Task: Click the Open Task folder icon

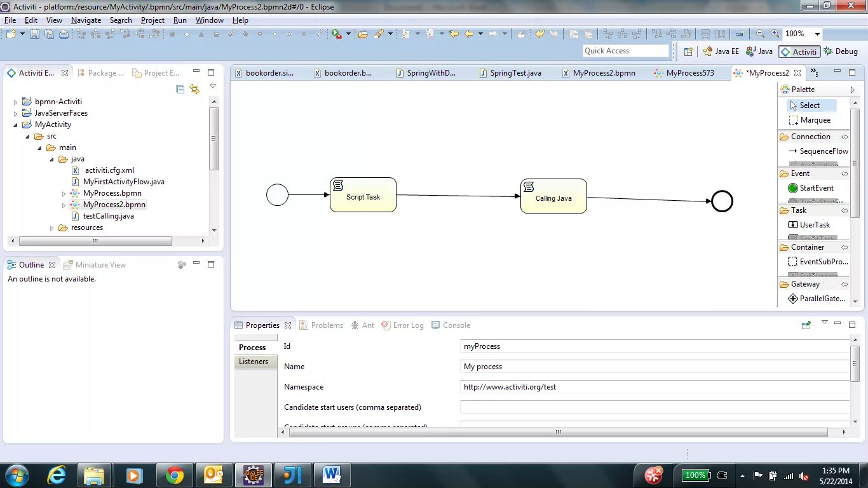Action: click(x=363, y=34)
